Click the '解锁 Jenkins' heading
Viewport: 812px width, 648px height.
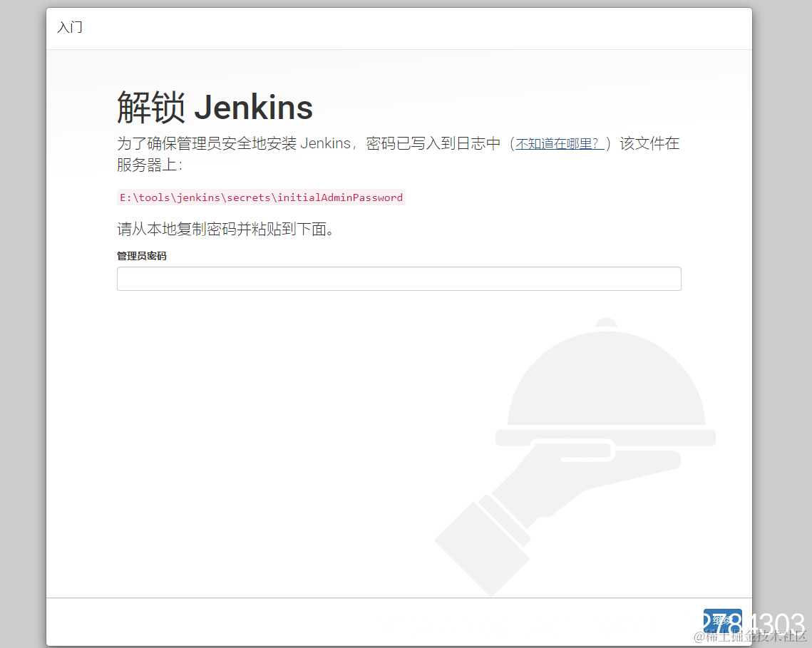point(215,107)
